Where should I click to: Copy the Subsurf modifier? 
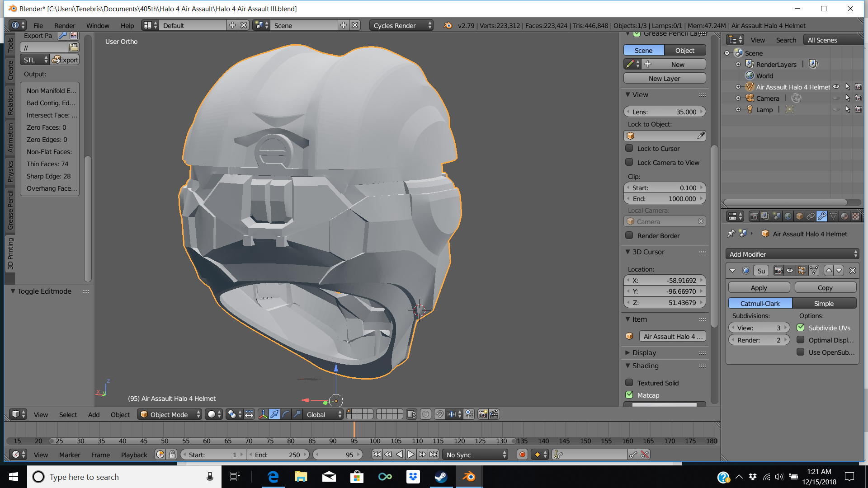[x=825, y=287]
